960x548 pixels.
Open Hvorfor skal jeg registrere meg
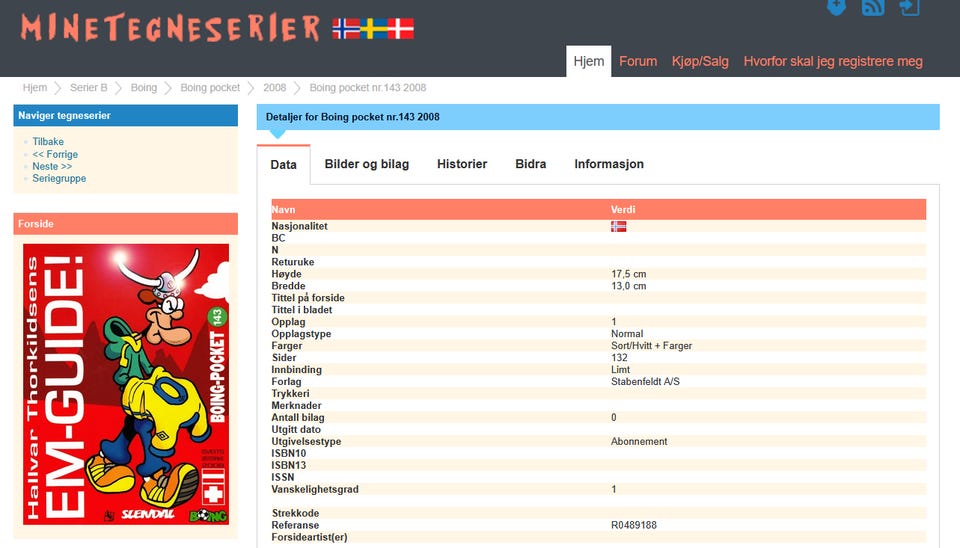click(x=833, y=61)
